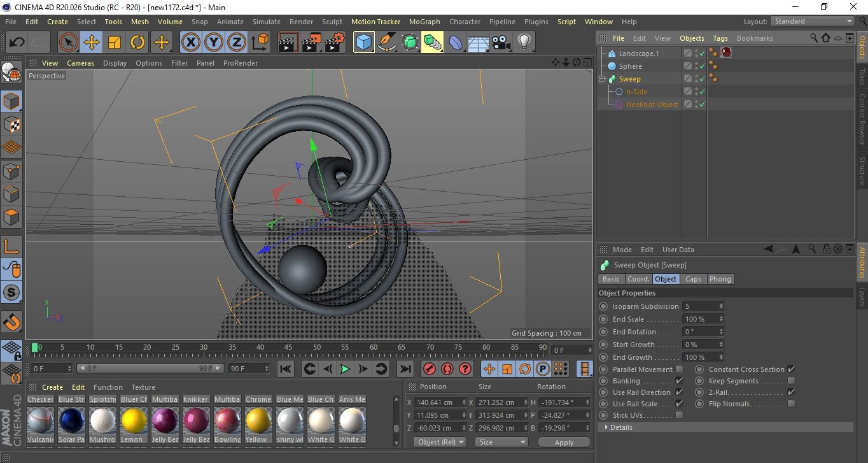Open Object (Rel) coordinate dropdown

[440, 442]
